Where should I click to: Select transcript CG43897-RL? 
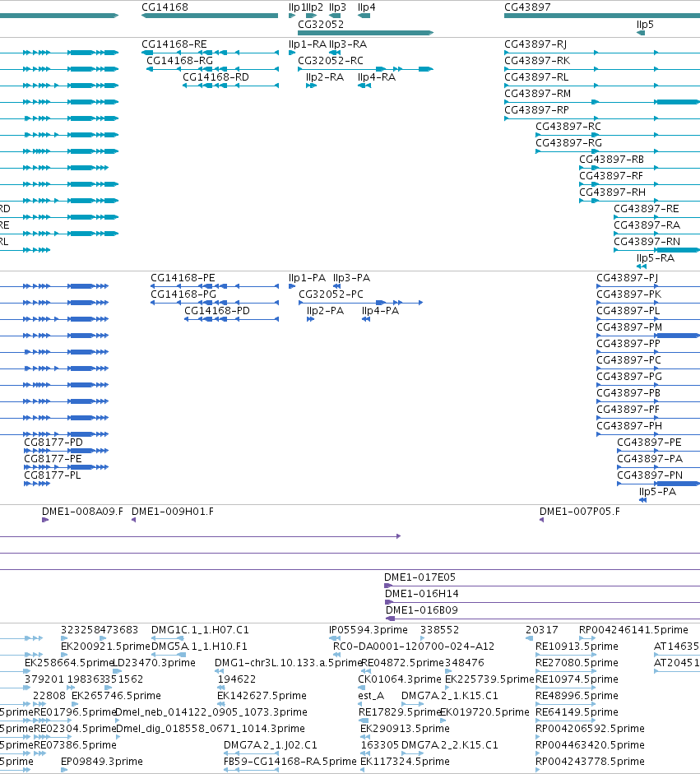pos(536,77)
